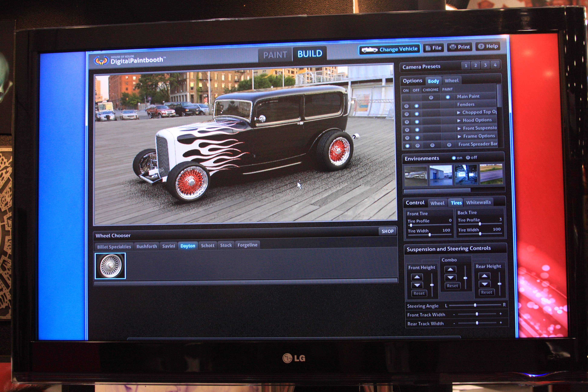Adjust the Steering Angle slider
The width and height of the screenshot is (588, 392).
pos(475,305)
